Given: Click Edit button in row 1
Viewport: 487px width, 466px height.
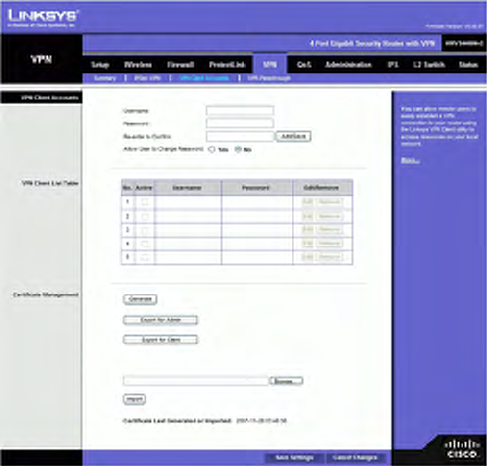Looking at the screenshot, I should coord(307,202).
